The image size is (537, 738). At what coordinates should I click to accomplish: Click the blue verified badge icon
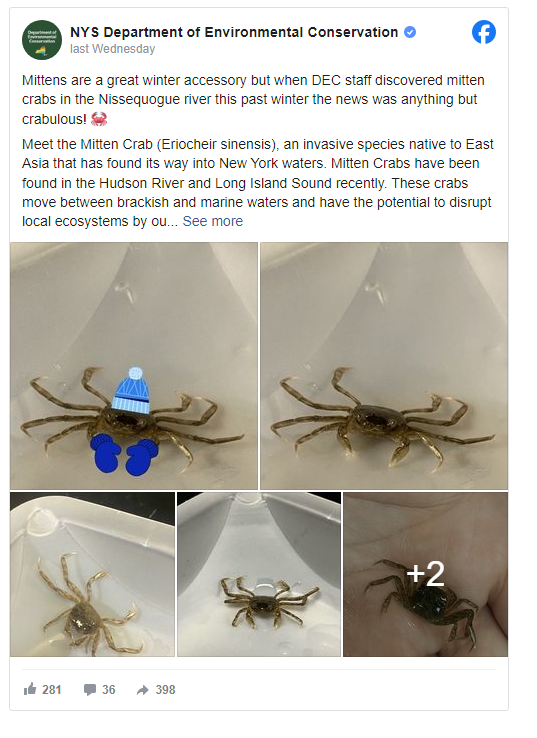(x=410, y=32)
